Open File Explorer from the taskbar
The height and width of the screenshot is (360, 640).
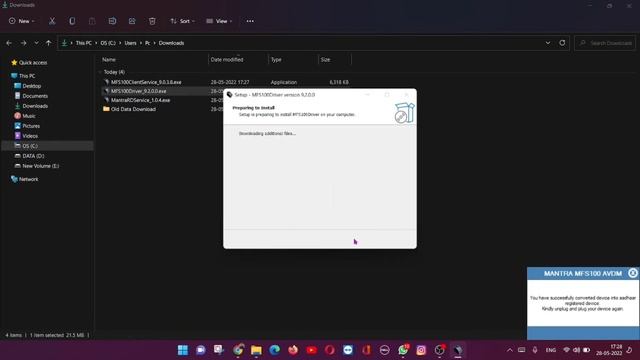(x=256, y=350)
